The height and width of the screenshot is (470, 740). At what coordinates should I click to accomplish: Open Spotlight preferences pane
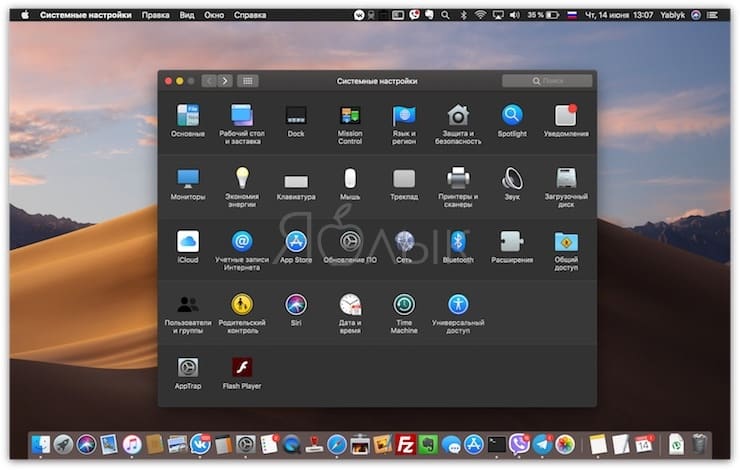tap(512, 121)
